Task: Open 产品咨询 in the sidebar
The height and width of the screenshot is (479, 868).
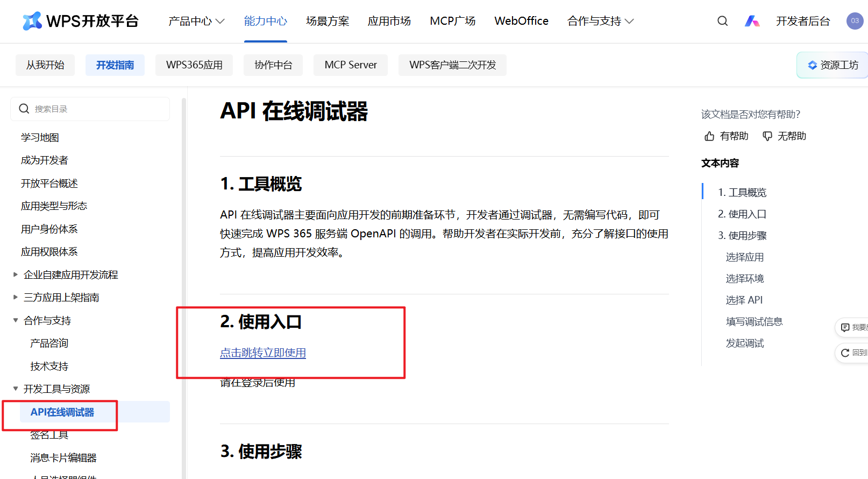Action: tap(49, 343)
